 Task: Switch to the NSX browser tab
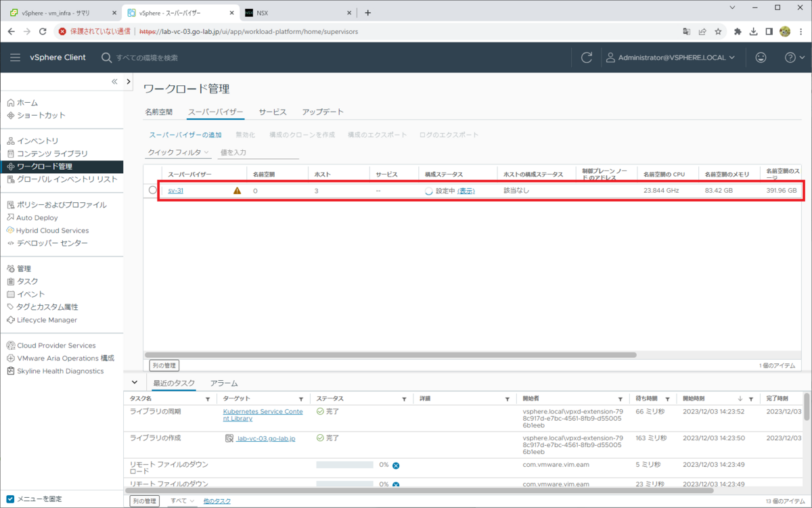(x=299, y=13)
